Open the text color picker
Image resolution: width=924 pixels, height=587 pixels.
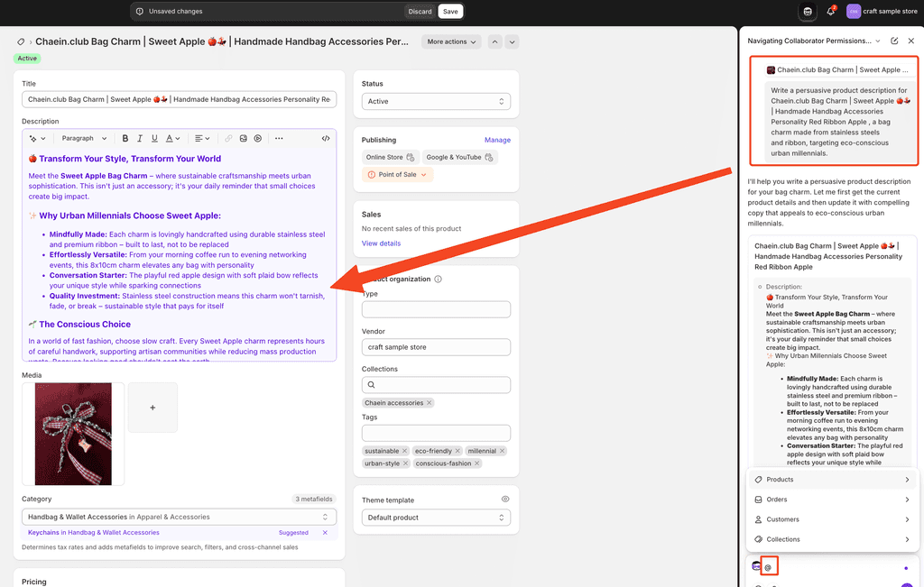(x=172, y=138)
